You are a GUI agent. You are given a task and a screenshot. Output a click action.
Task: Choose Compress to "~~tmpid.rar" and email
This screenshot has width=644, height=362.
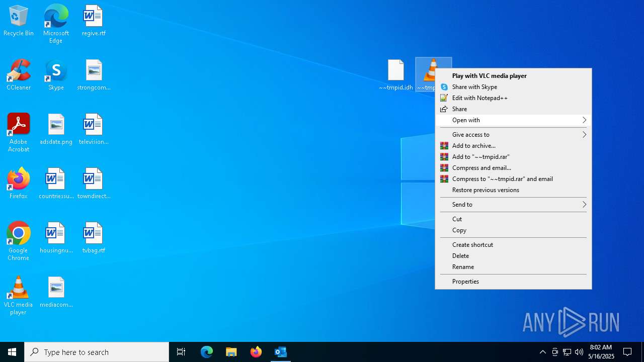[x=513, y=179]
